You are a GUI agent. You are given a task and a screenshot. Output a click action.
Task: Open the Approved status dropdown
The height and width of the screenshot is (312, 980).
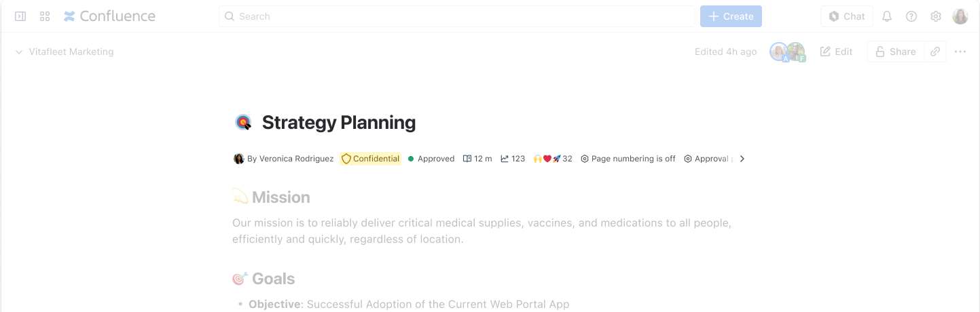431,159
